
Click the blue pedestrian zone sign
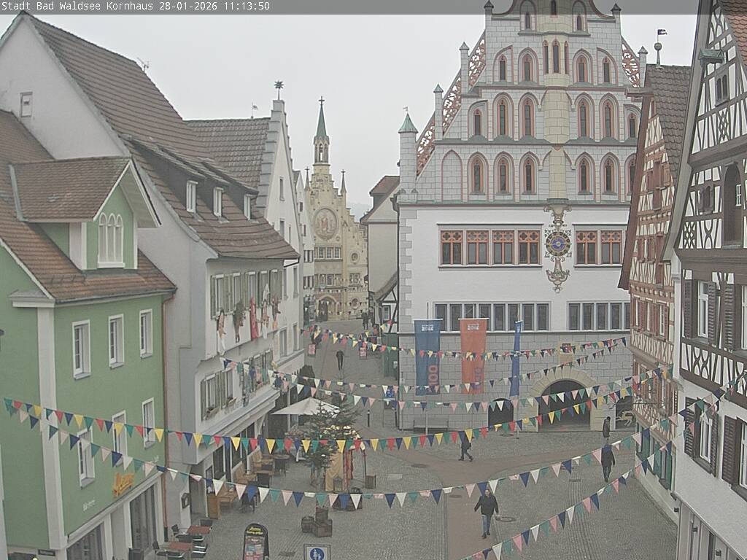(317, 553)
